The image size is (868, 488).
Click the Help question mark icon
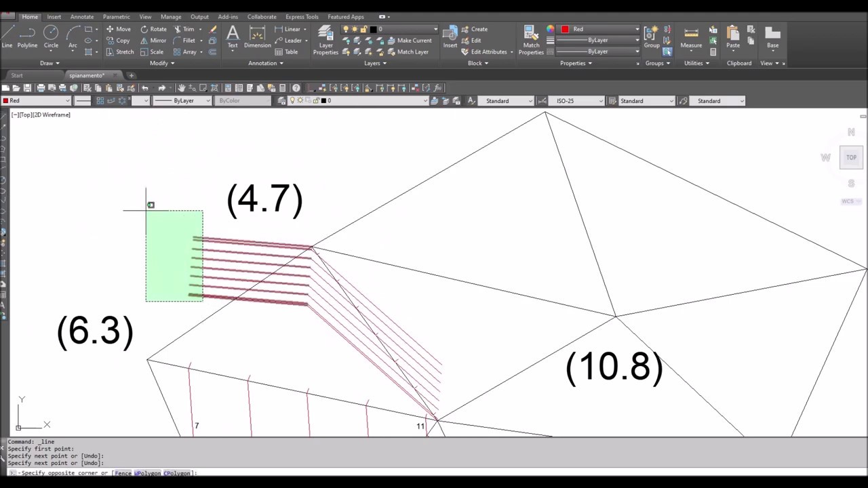click(x=296, y=87)
